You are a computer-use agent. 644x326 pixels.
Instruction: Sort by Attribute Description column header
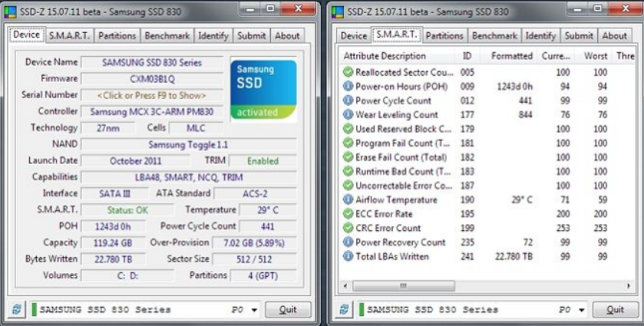[397, 56]
